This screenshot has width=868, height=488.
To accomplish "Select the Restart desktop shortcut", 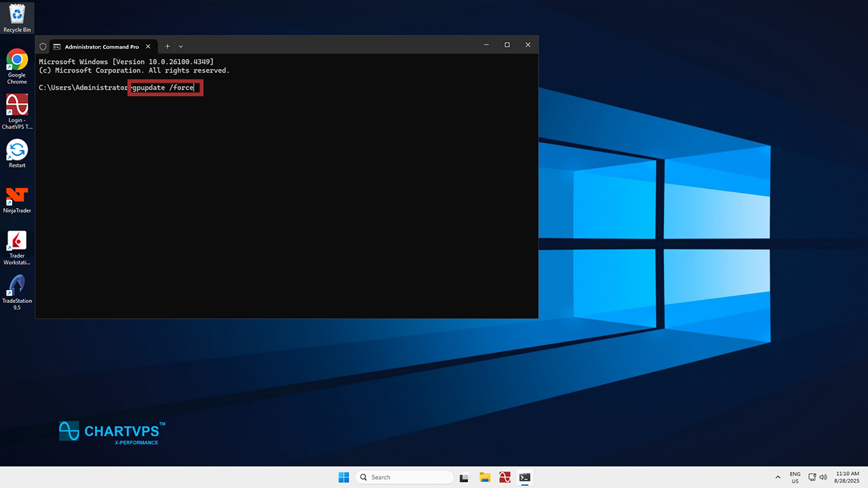I will pos(17,150).
